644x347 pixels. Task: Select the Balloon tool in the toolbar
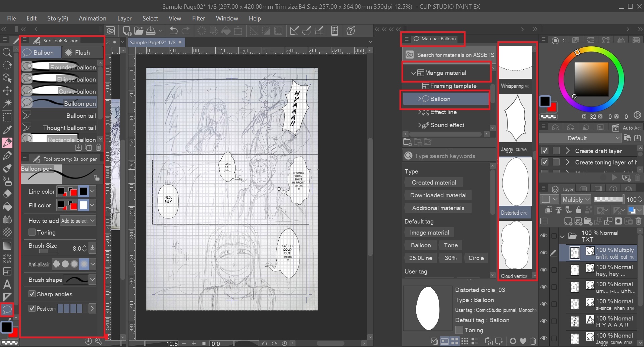[7, 309]
